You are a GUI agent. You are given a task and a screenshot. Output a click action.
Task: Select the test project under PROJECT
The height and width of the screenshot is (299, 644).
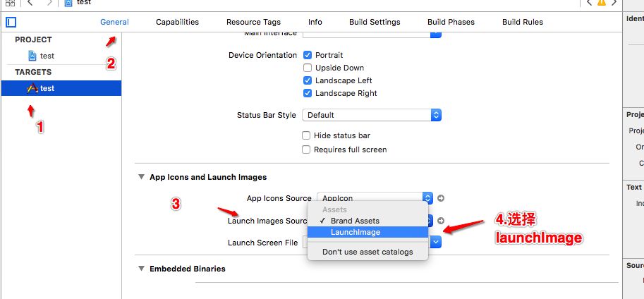click(47, 56)
